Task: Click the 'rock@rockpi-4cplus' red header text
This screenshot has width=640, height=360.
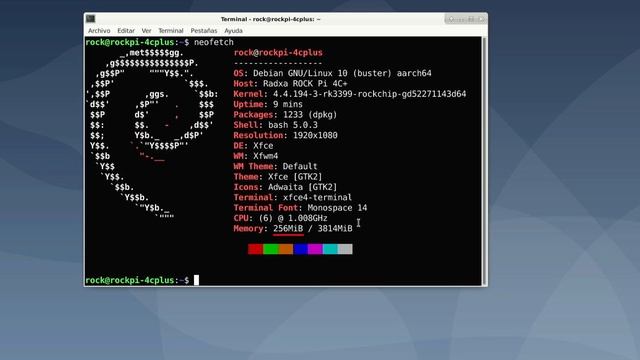Action: pyautogui.click(x=278, y=53)
